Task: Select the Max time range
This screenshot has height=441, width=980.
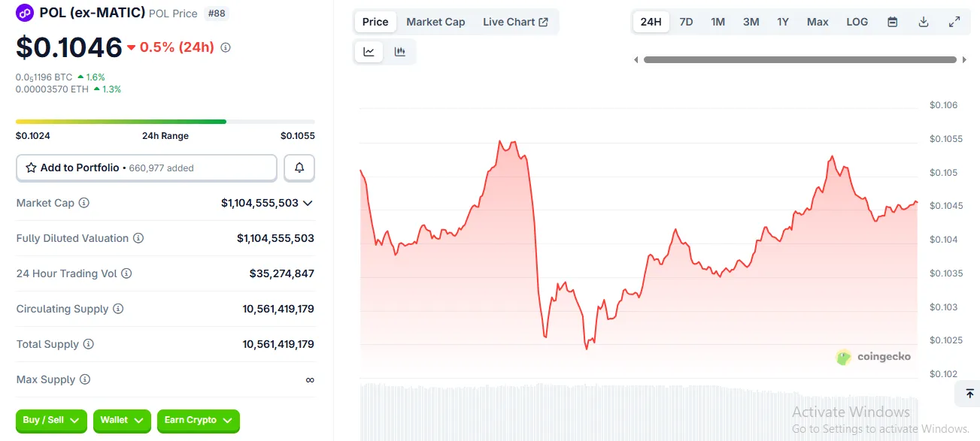Action: [817, 22]
